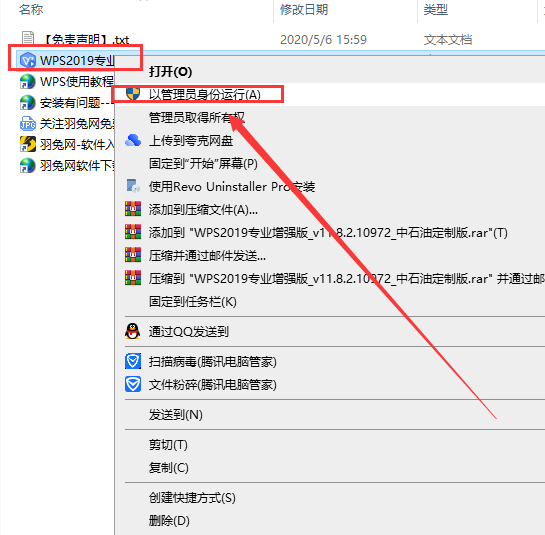Select the 安装有问题 file name
Viewport: 545px width, 535px height.
[77, 103]
